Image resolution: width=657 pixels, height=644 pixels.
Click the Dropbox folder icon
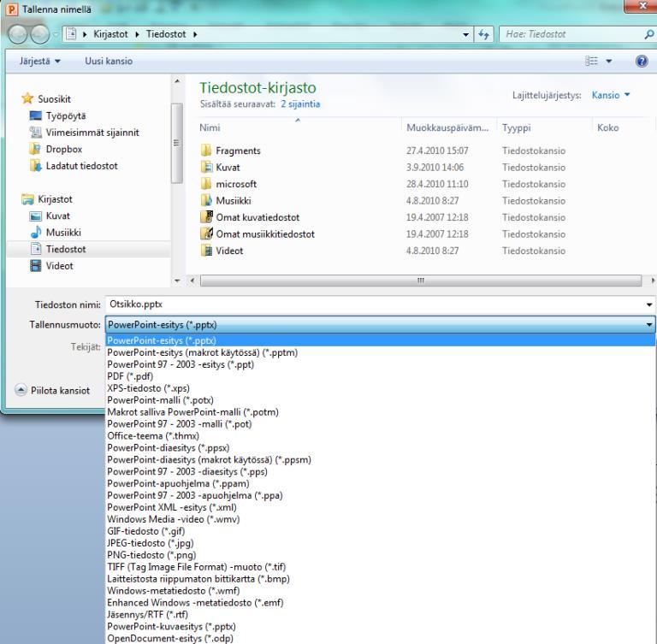35,149
